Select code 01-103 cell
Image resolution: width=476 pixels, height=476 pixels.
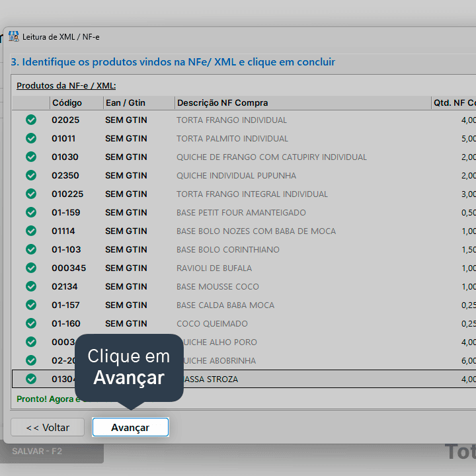tap(66, 249)
